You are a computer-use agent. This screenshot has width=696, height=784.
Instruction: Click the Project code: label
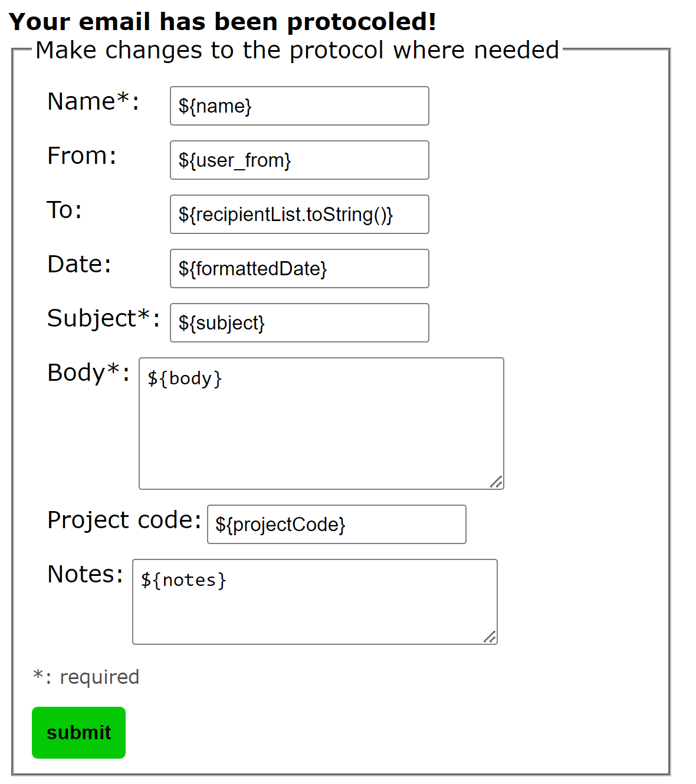[124, 520]
